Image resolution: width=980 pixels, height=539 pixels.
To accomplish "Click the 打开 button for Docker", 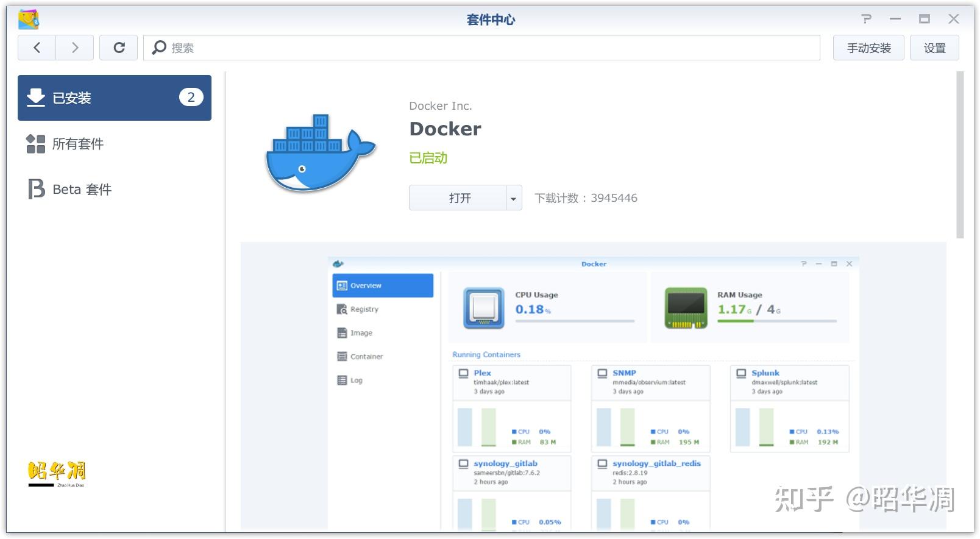I will (458, 198).
